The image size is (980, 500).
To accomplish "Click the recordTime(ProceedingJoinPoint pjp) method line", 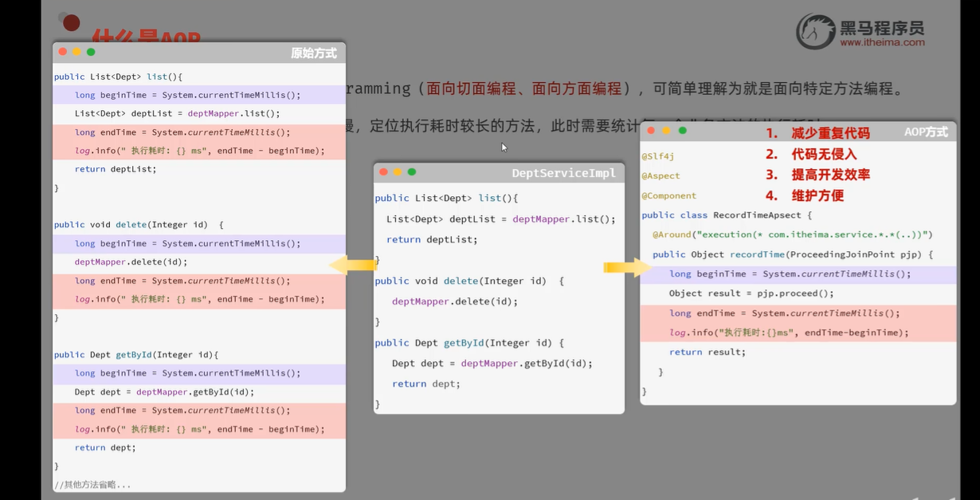I will [x=793, y=254].
